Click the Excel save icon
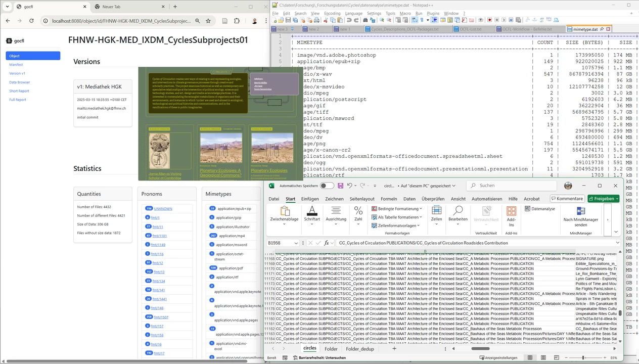 340,186
